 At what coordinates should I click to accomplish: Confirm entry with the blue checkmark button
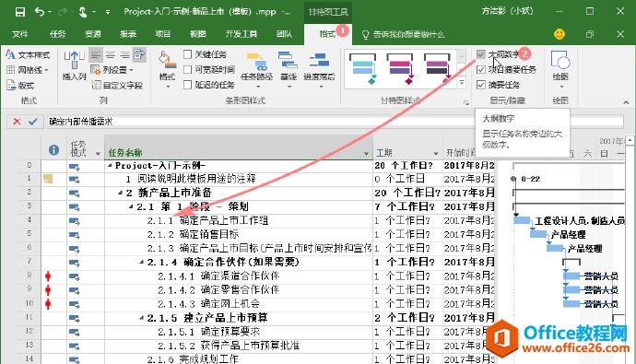point(33,122)
